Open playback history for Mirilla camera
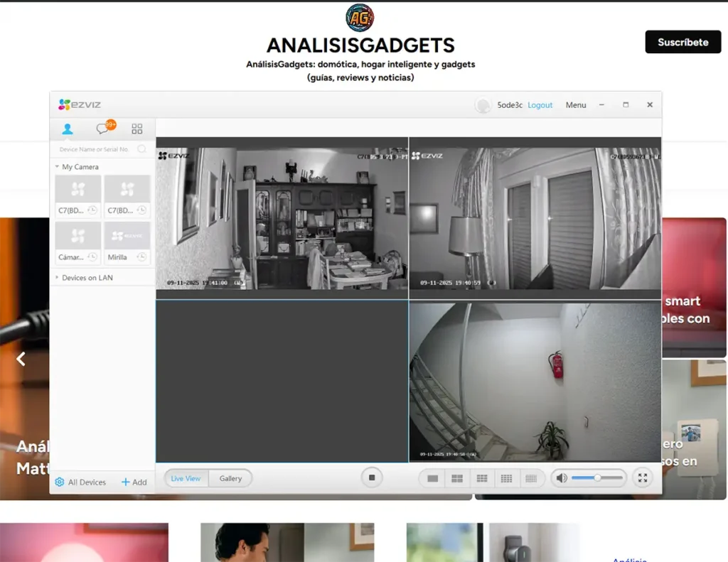728x562 pixels. pos(142,256)
